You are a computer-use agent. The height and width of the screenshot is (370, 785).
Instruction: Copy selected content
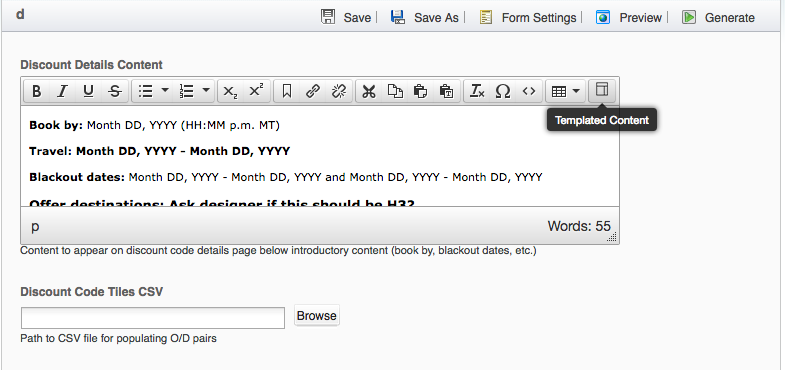(395, 91)
